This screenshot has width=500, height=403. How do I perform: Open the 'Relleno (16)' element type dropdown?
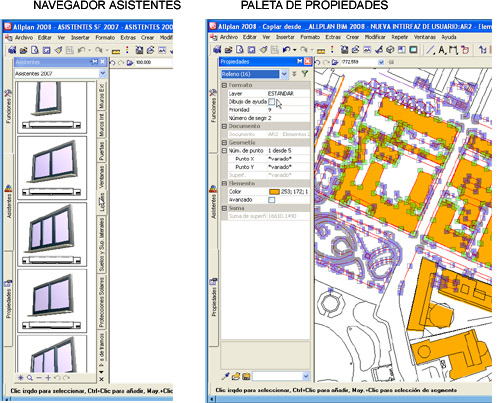(284, 74)
